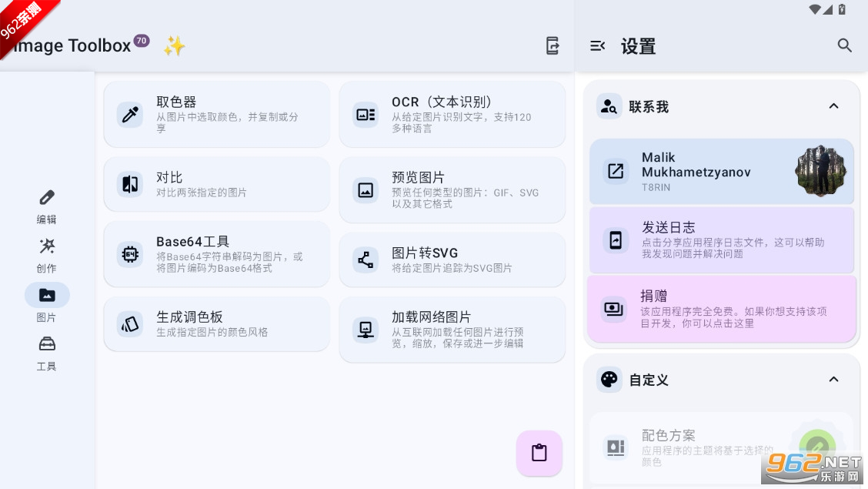868x489 pixels.
Task: Click 发送日志 to share logs
Action: click(x=721, y=239)
